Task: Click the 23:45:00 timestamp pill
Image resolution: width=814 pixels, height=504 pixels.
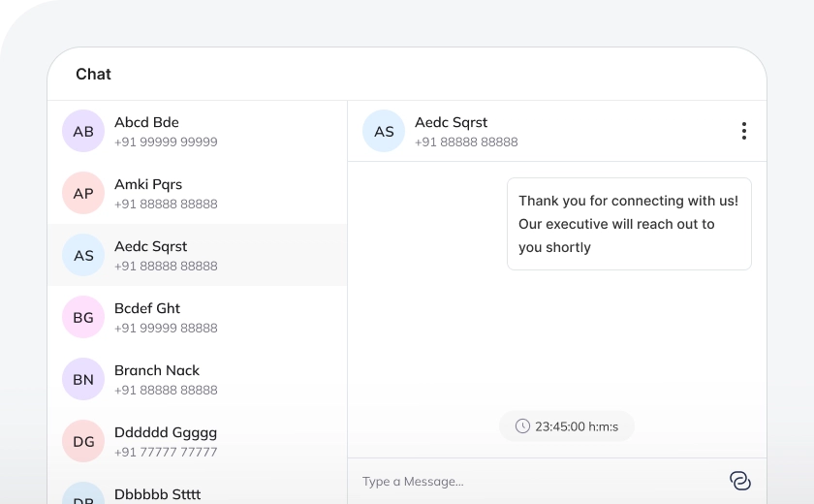Action: pyautogui.click(x=567, y=426)
